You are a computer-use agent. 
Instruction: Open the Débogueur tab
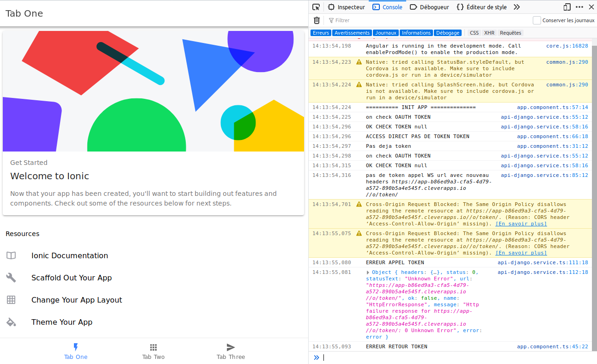[429, 7]
